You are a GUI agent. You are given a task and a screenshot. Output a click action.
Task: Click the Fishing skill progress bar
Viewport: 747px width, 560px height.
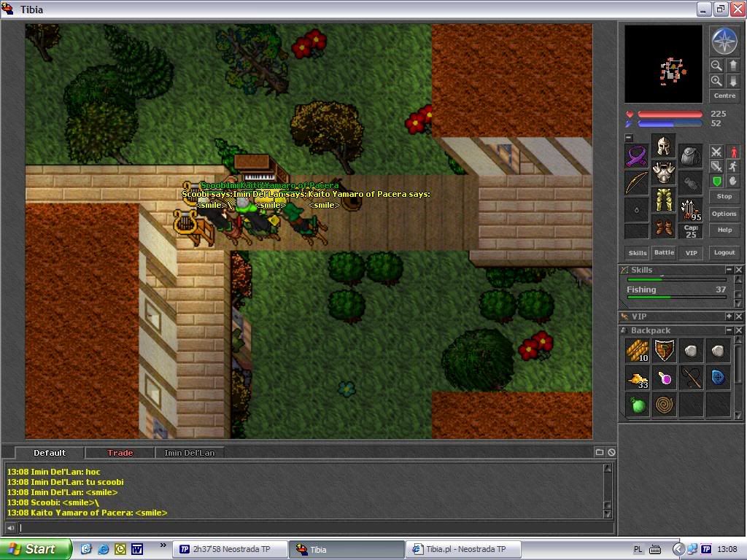[x=676, y=297]
